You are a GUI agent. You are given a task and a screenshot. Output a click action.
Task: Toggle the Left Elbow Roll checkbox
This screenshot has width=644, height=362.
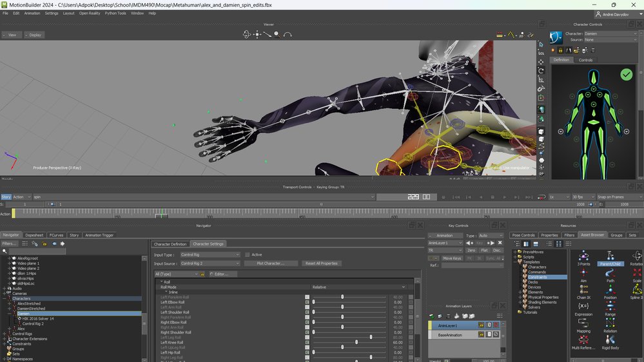point(307,302)
